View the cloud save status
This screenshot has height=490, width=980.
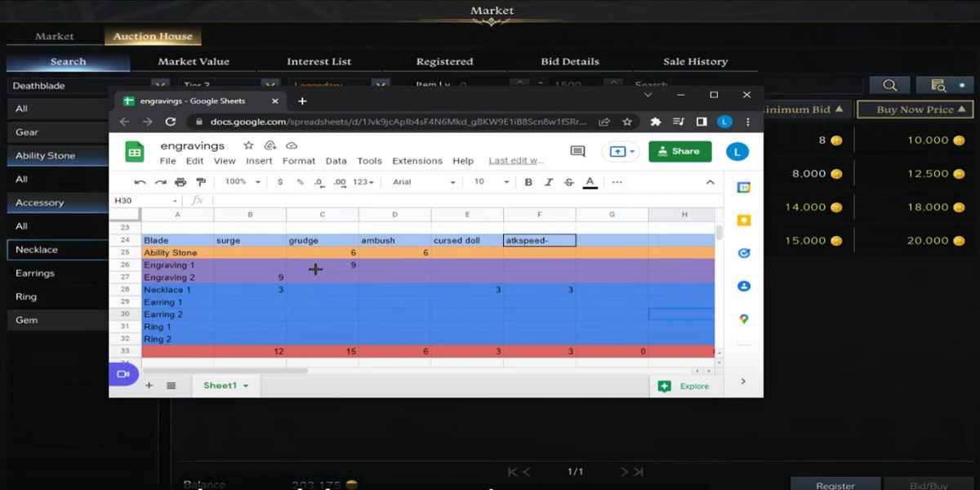coord(292,145)
